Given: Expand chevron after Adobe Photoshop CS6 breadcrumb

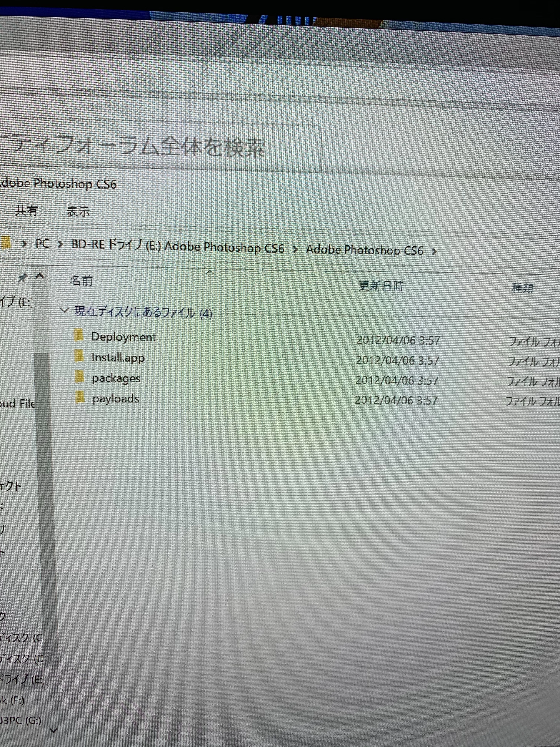Looking at the screenshot, I should click(434, 252).
